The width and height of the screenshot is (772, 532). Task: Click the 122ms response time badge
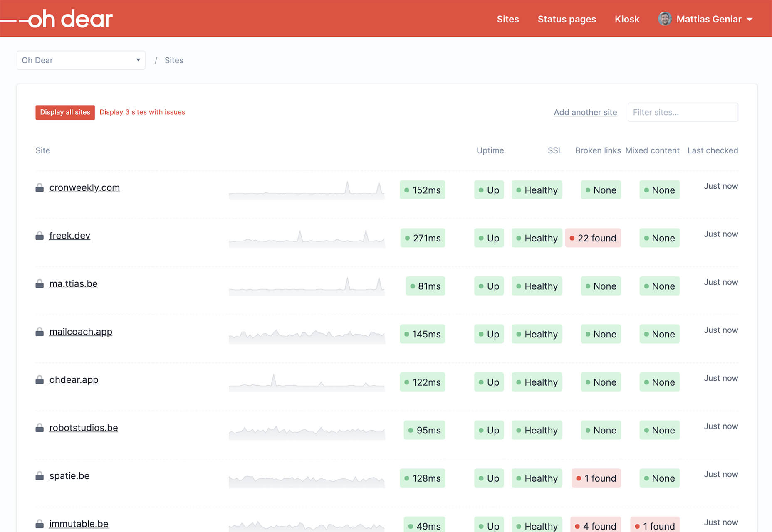(x=422, y=382)
